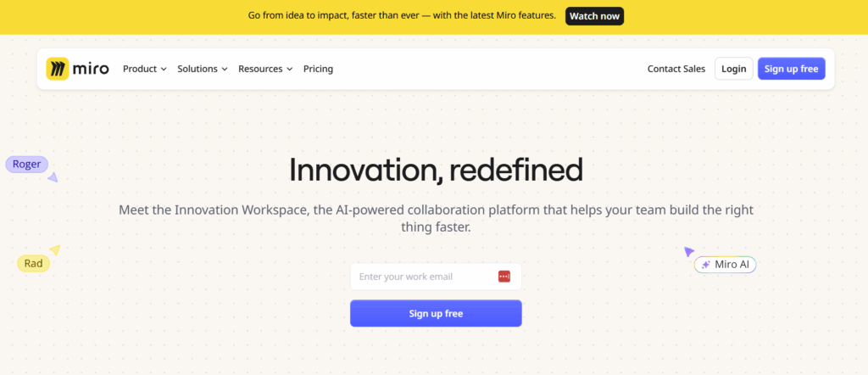
Task: Click the yellow cursor arrow above Rad
Action: coord(55,249)
